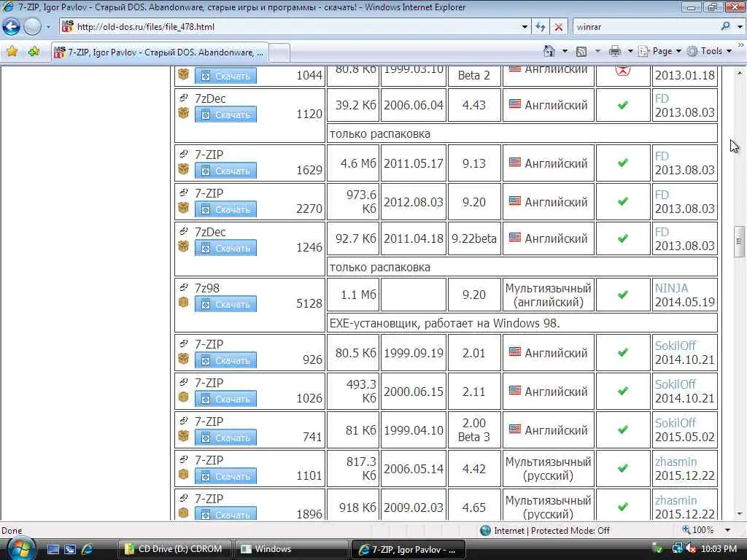
Task: Click the green checkmark in 7-ZIP 4.65 row
Action: click(x=623, y=507)
